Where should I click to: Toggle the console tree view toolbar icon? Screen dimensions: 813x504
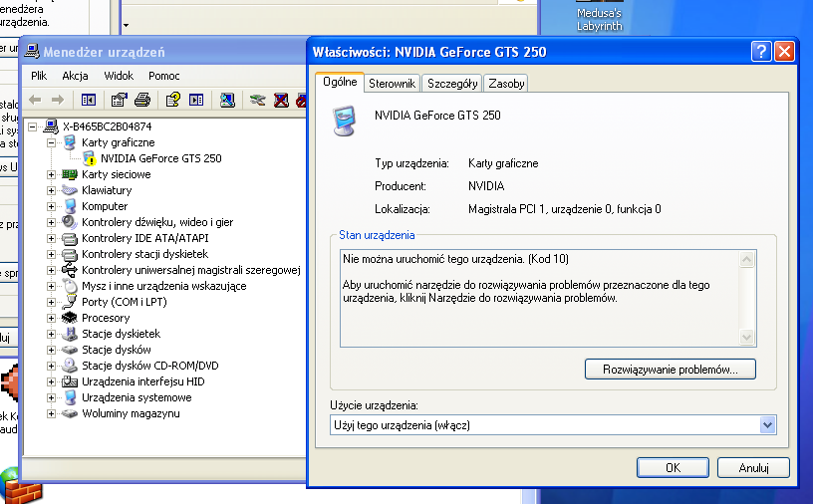pos(89,100)
